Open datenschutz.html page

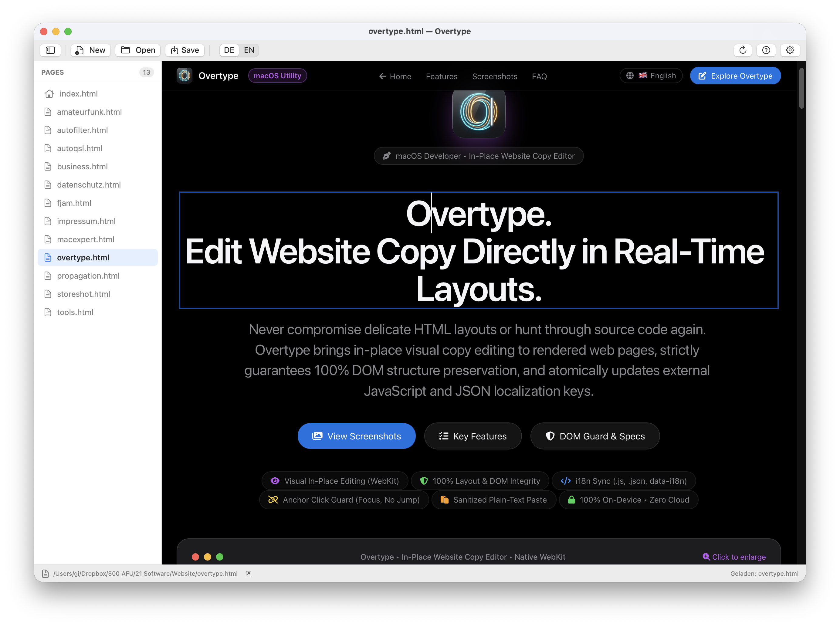(x=97, y=185)
